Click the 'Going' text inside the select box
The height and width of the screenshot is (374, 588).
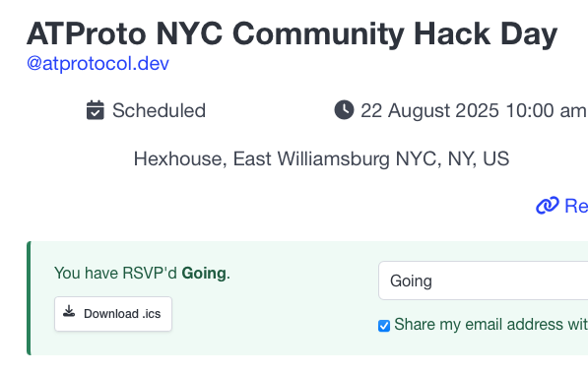411,281
